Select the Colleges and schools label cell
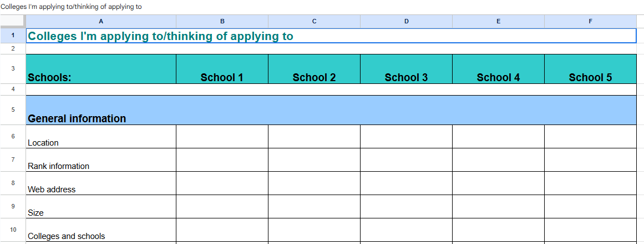 tap(101, 230)
